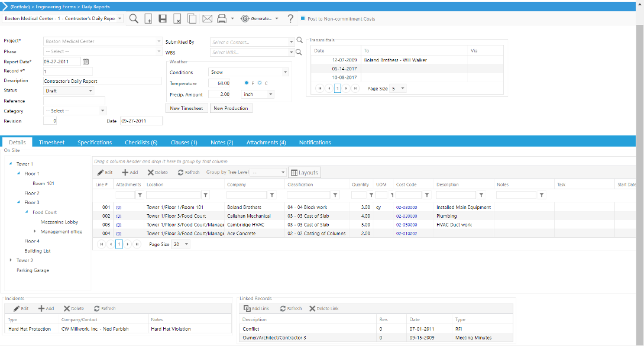Toggle the Post to Non-commitment Costs checkbox
Image resolution: width=644 pixels, height=346 pixels.
(303, 18)
